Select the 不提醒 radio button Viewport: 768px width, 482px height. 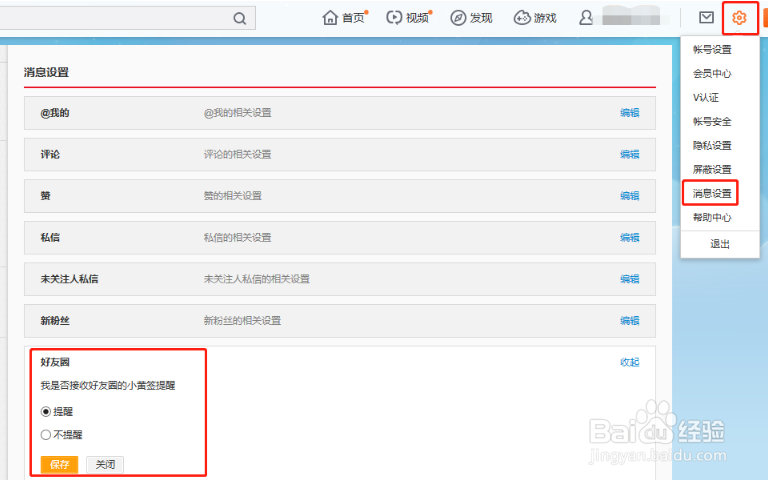click(x=46, y=434)
